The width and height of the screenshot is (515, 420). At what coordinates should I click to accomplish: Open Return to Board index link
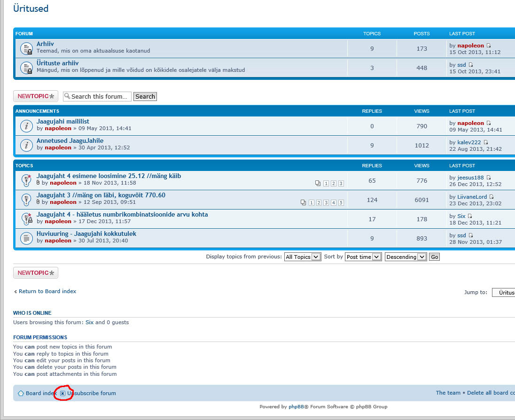click(47, 291)
